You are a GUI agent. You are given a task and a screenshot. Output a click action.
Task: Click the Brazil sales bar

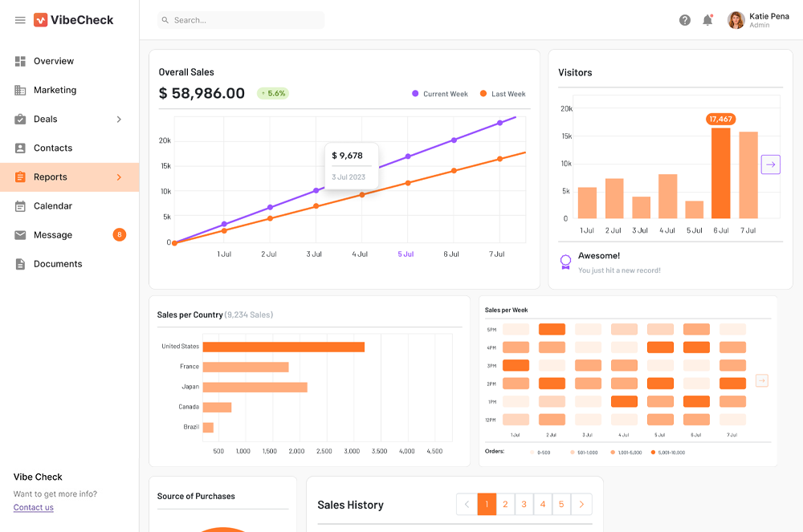coord(208,428)
